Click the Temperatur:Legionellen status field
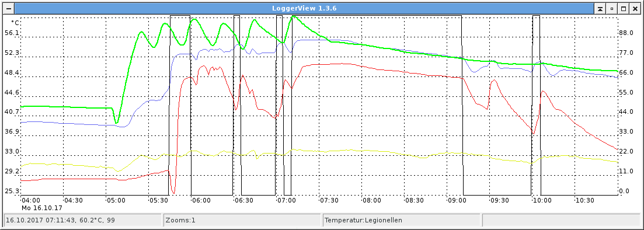Viewport: 644px width, 230px height. click(401, 220)
